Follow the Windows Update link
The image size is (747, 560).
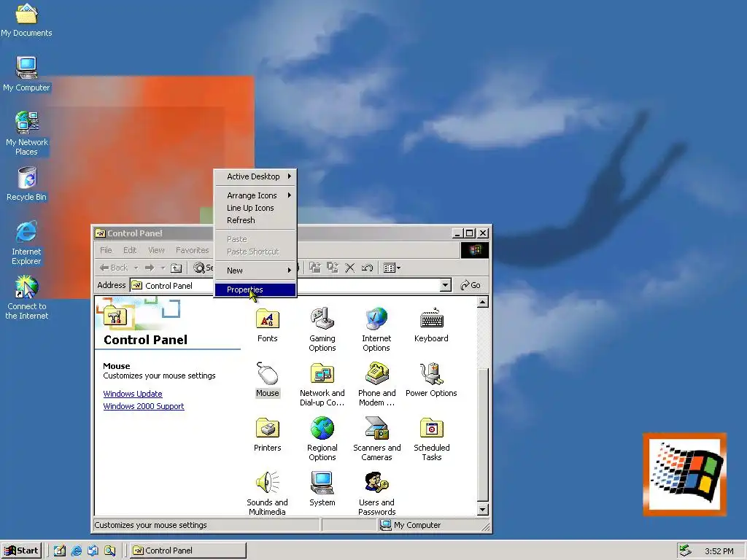point(133,394)
